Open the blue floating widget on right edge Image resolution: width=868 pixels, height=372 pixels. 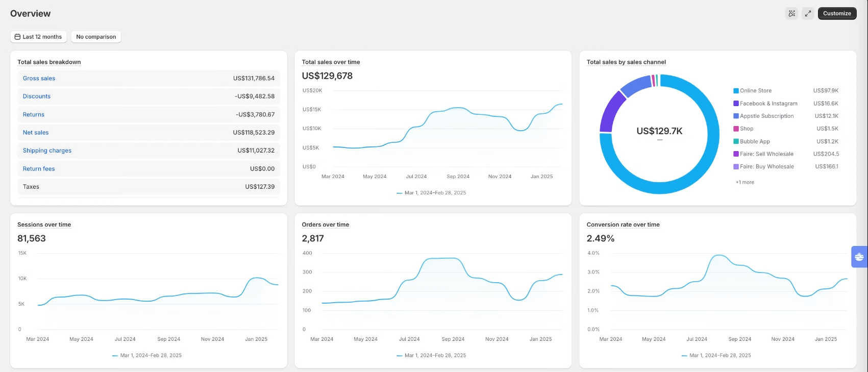tap(860, 257)
